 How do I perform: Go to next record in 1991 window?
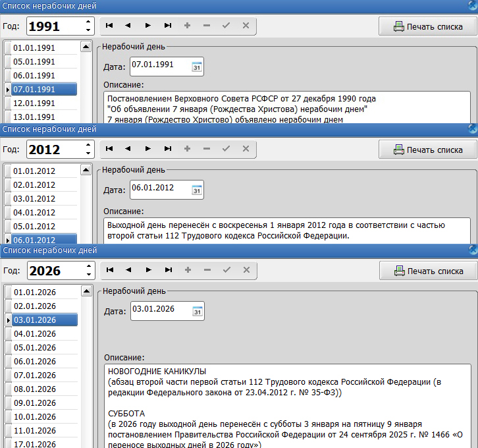pos(147,26)
